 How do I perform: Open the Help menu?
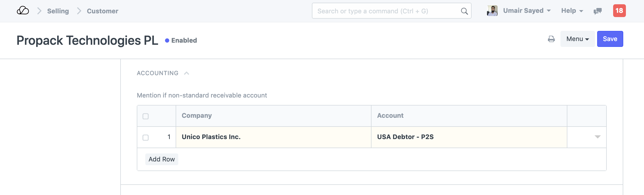click(x=572, y=11)
